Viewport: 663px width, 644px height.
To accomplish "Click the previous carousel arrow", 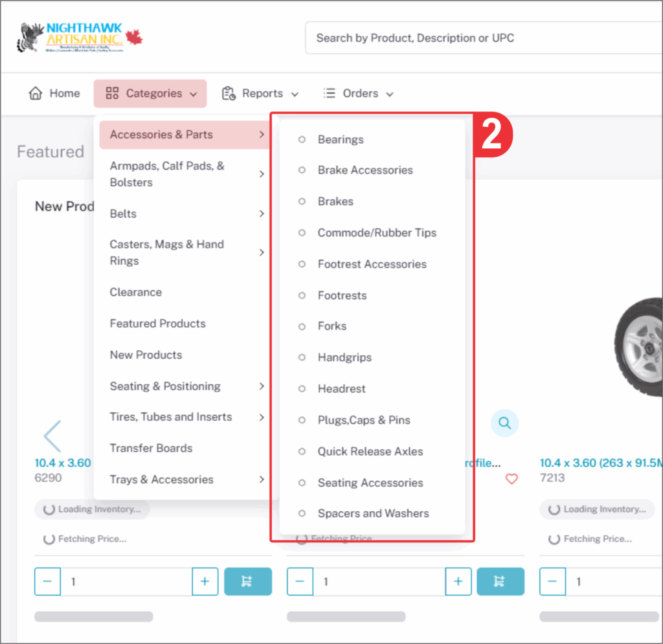I will click(x=52, y=436).
